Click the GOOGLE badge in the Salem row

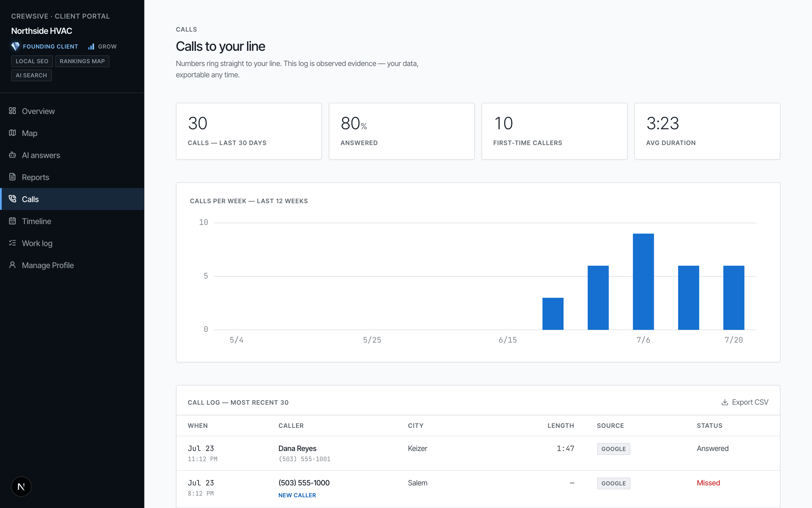pos(613,483)
